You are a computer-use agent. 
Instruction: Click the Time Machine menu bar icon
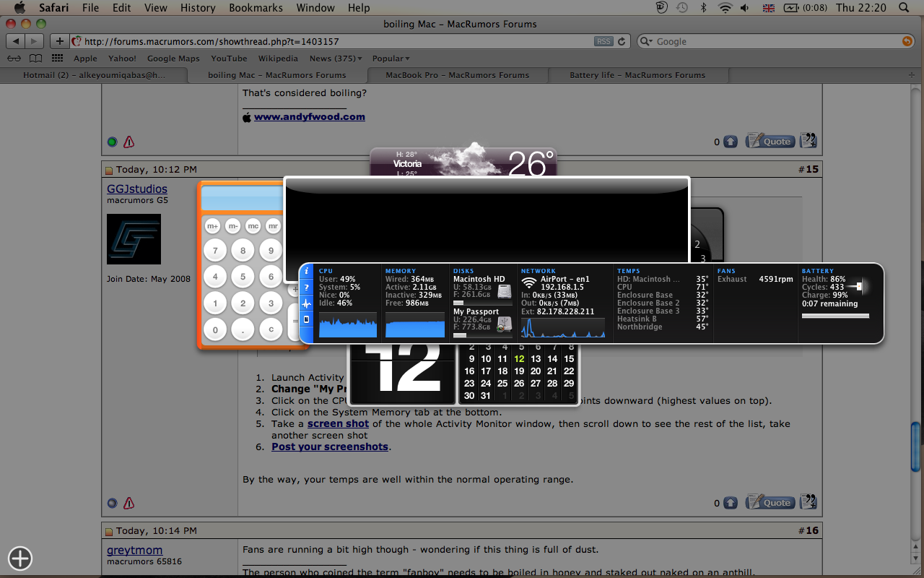(x=682, y=8)
